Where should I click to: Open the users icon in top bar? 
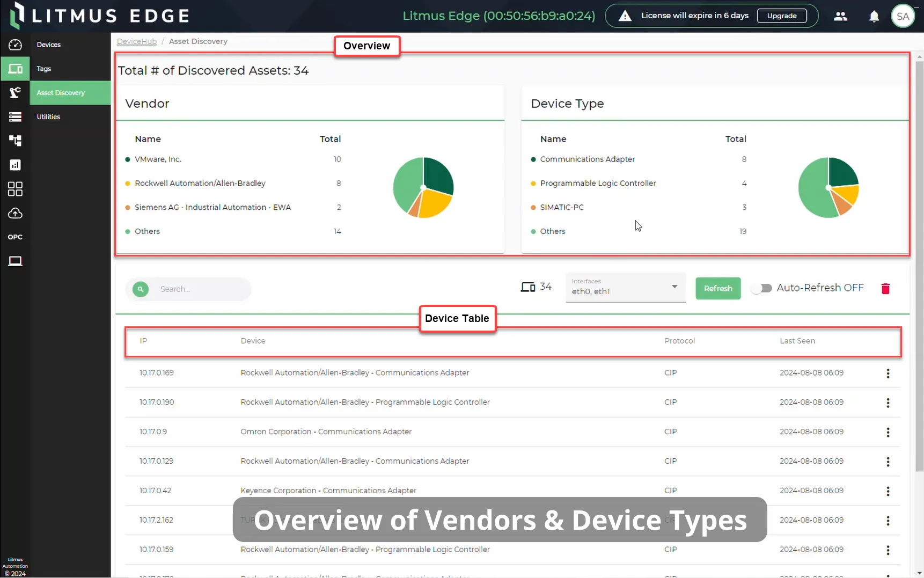click(x=840, y=16)
